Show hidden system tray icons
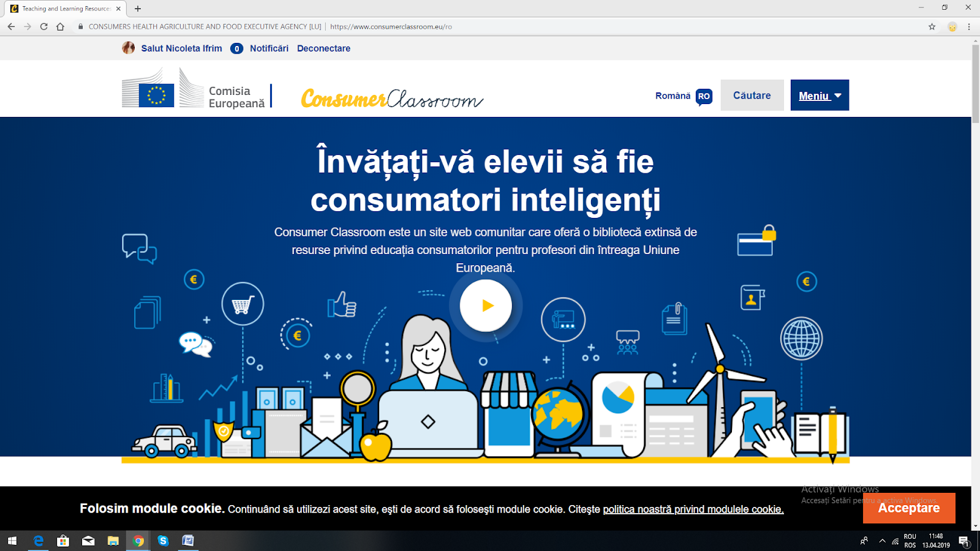Screen dimensions: 980x551 click(882, 541)
